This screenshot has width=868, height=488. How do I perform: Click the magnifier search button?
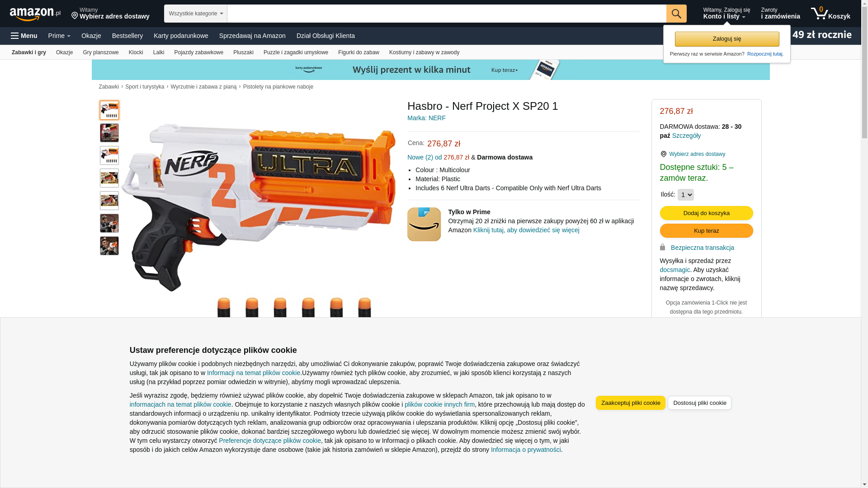(x=676, y=14)
